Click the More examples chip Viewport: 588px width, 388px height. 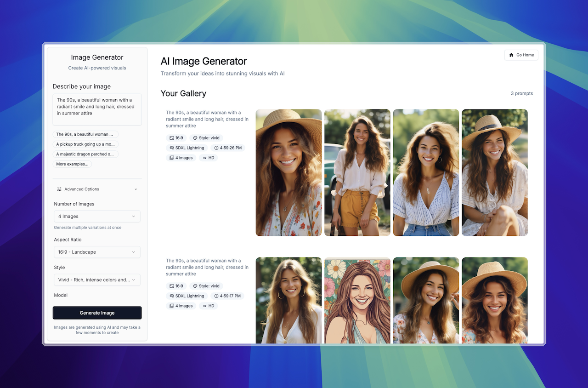(x=72, y=164)
